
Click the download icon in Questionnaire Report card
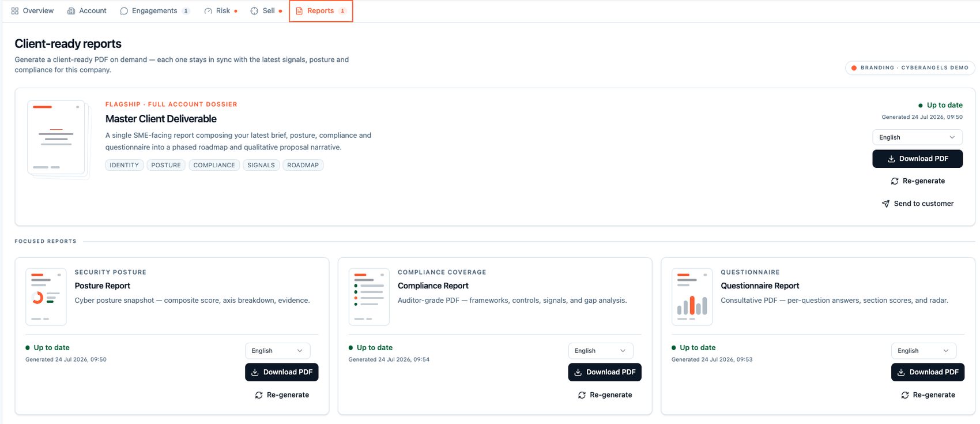901,372
